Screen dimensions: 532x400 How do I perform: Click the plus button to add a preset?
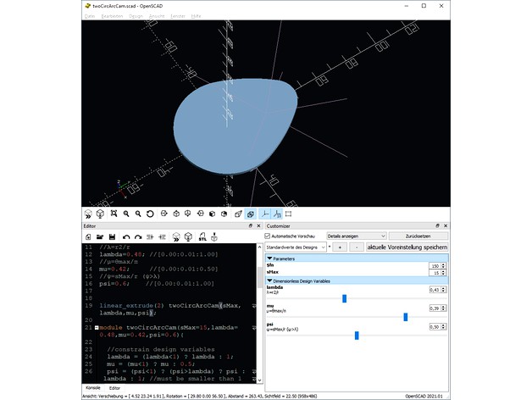[340, 247]
